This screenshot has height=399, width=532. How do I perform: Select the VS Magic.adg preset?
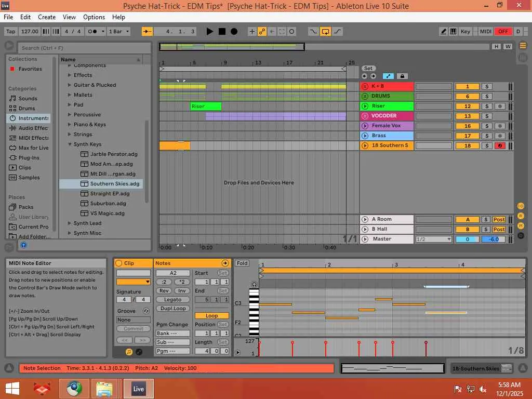tap(107, 213)
